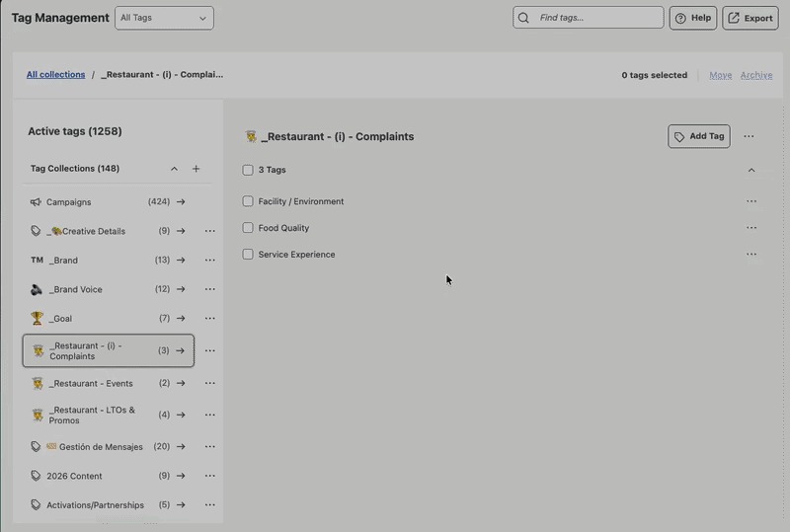The width and height of the screenshot is (790, 532).
Task: Select the 2026 Content collection
Action: (x=74, y=476)
